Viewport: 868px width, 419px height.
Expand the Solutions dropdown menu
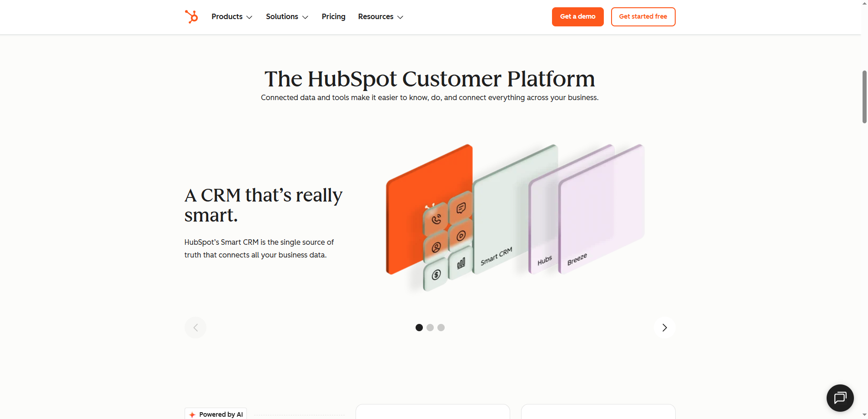287,17
